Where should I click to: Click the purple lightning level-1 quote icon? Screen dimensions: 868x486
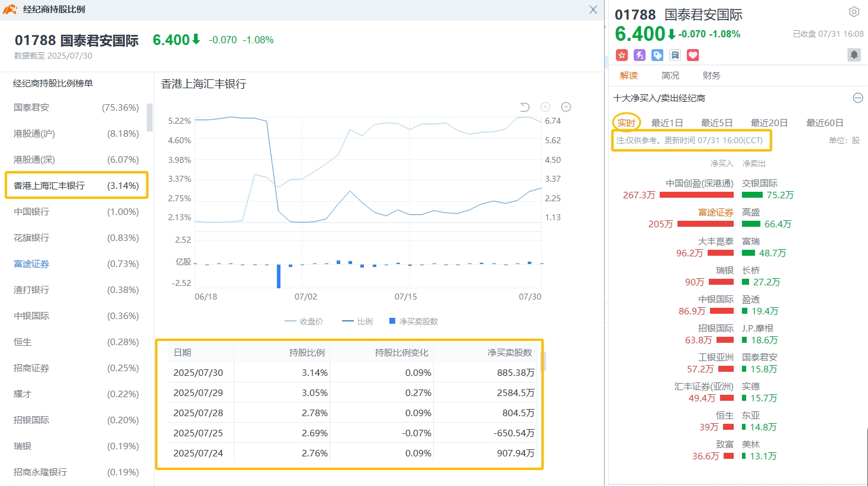coord(639,55)
